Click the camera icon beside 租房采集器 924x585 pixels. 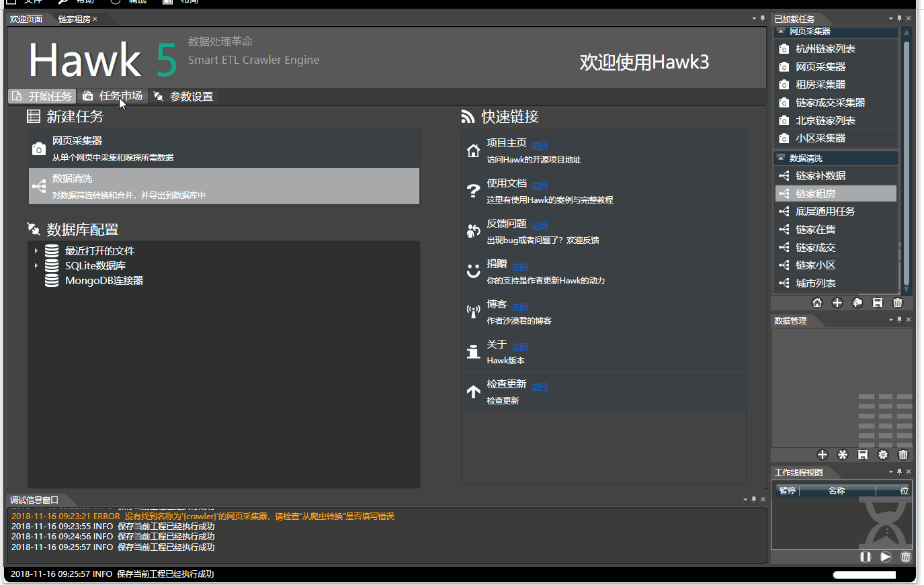click(784, 85)
